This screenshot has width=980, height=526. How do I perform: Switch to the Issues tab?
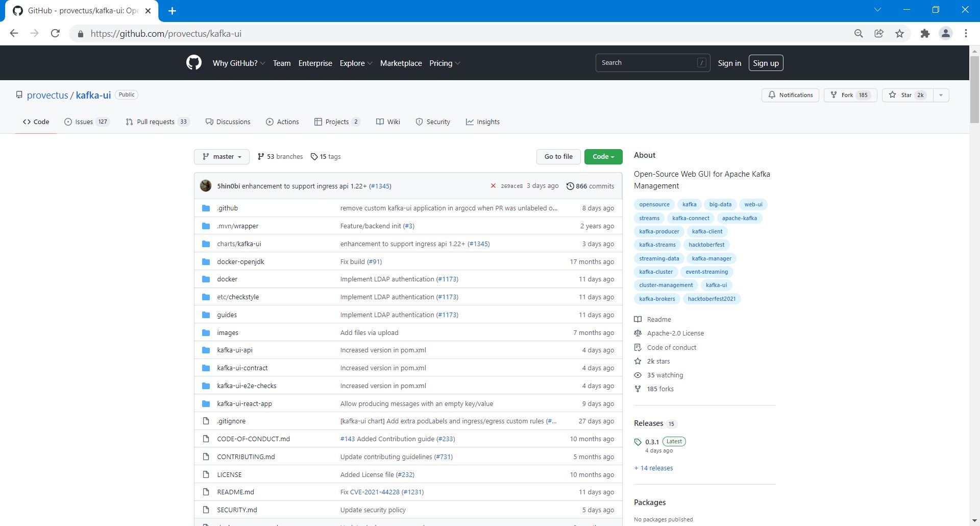[86, 122]
